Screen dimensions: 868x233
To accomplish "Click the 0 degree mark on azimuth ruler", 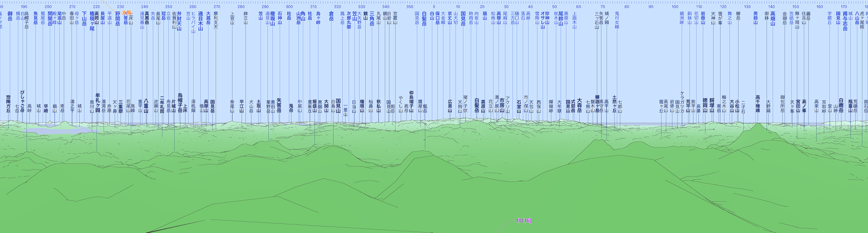I will [x=434, y=7].
